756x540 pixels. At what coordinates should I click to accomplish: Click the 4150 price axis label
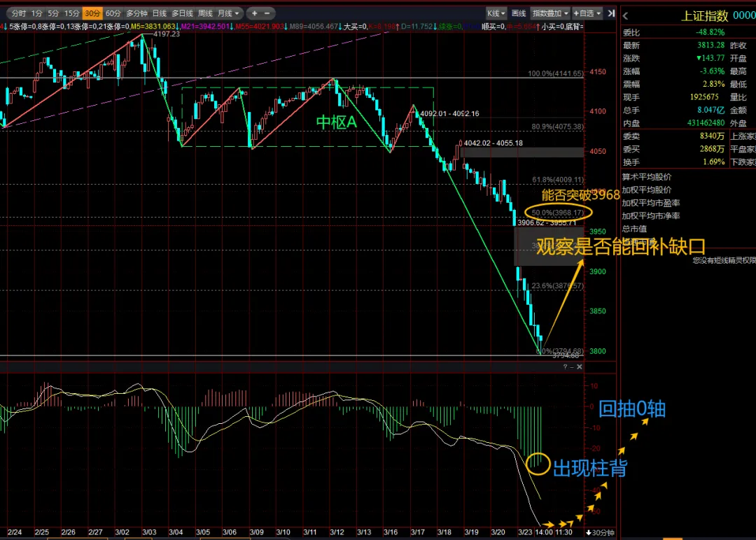tap(598, 72)
